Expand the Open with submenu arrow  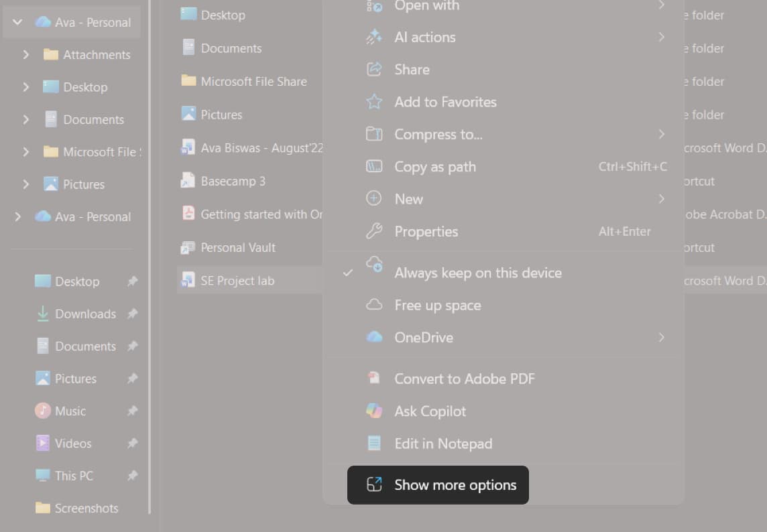coord(661,5)
